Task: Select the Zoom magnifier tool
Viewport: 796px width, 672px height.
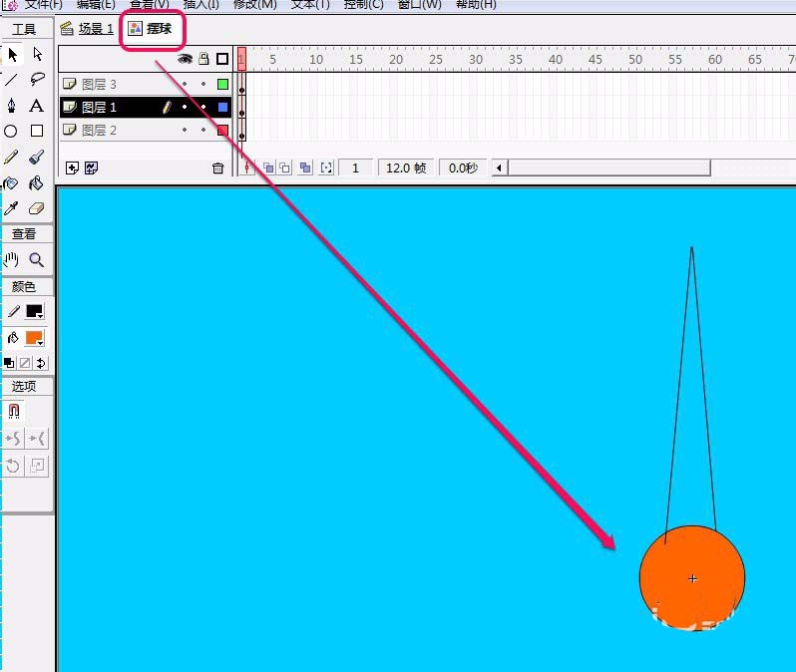Action: (37, 260)
